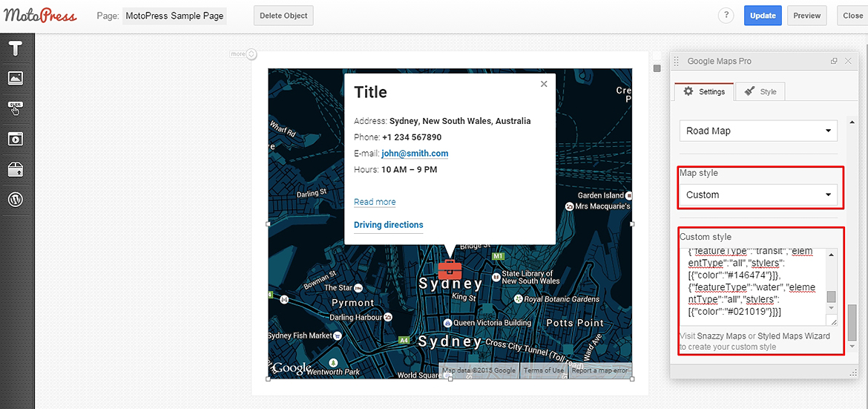Click the State Library of New South Wales marker

pos(497,275)
